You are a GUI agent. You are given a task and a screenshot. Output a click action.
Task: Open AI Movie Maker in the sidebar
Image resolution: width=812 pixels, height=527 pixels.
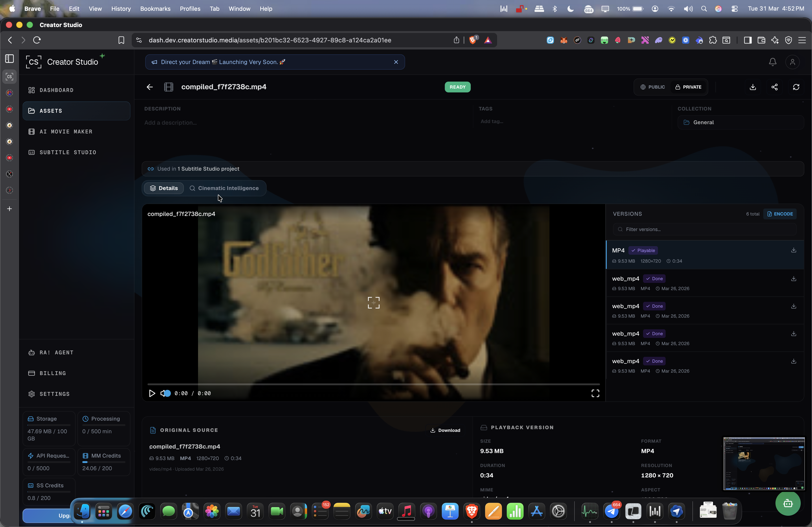click(76, 132)
